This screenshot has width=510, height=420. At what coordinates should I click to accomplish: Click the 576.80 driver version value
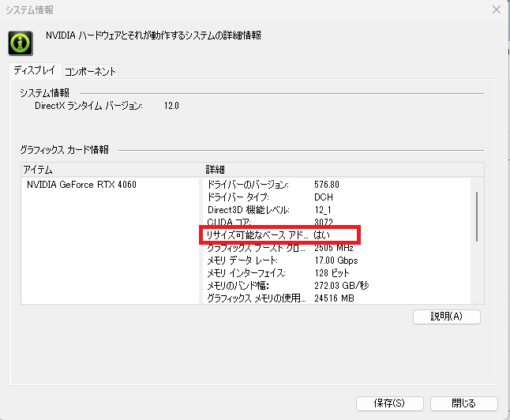[327, 185]
